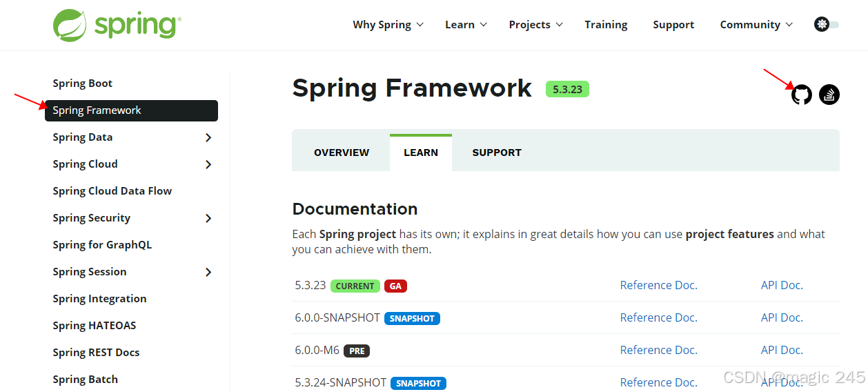This screenshot has width=868, height=392.
Task: Click the red GA badge
Action: pyautogui.click(x=395, y=286)
